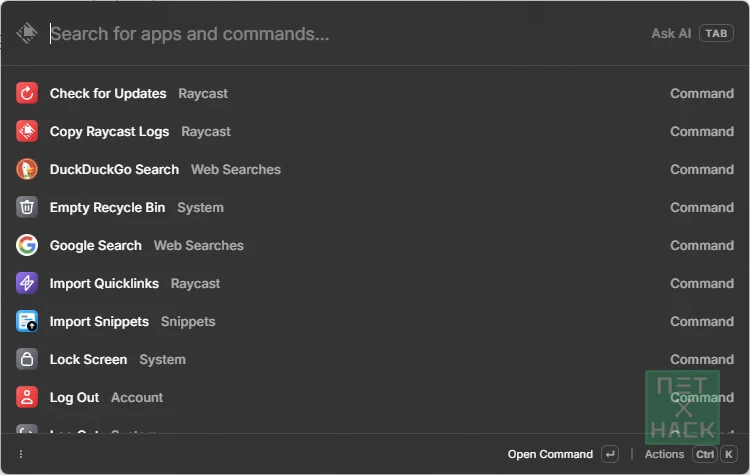Click the Account subtitle next to Log Out
The width and height of the screenshot is (750, 475).
[137, 398]
